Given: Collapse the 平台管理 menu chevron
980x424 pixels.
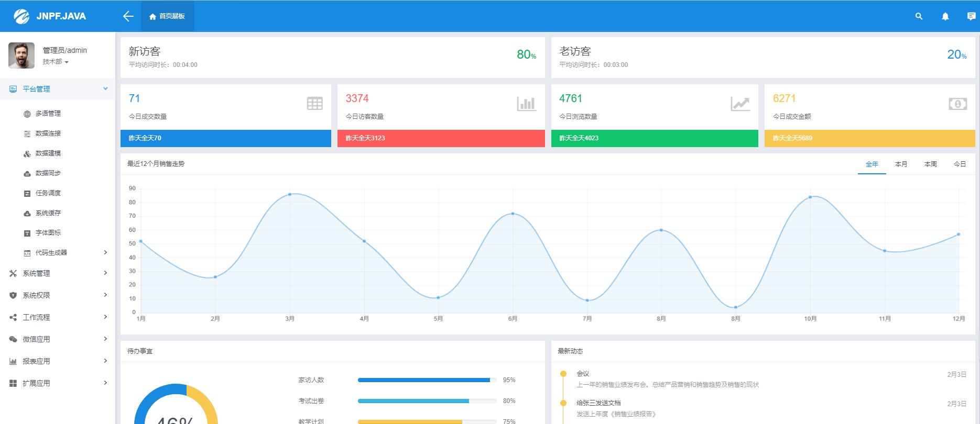Looking at the screenshot, I should click(x=105, y=89).
